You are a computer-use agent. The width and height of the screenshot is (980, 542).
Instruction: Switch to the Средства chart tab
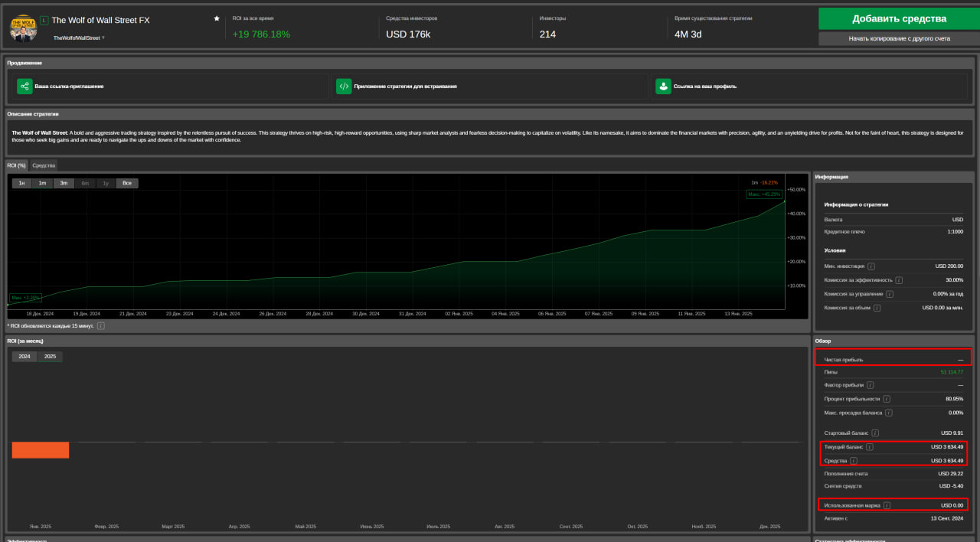tap(44, 165)
